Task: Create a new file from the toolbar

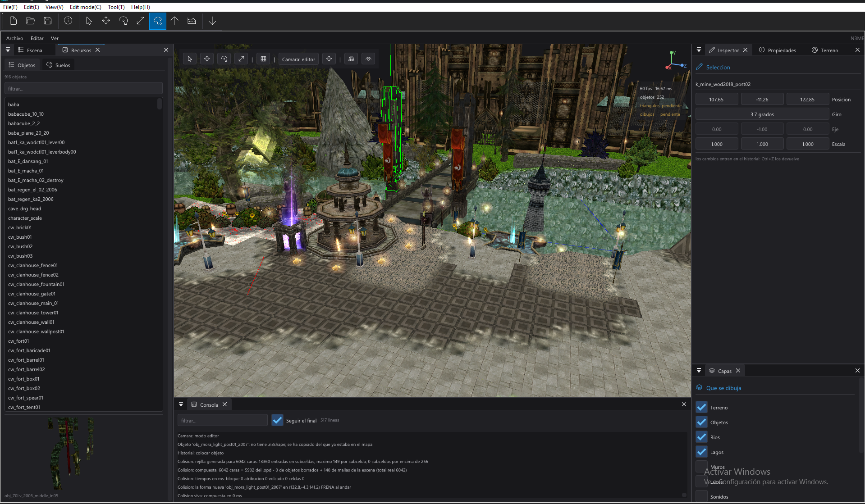Action: pyautogui.click(x=14, y=21)
